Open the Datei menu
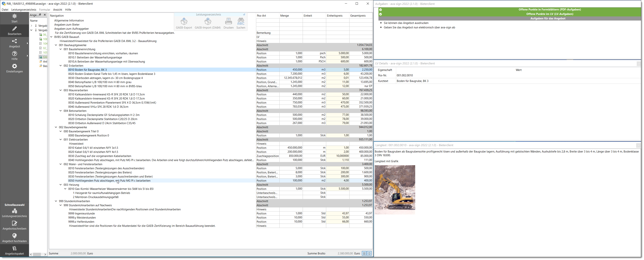644x260 pixels. (5, 10)
